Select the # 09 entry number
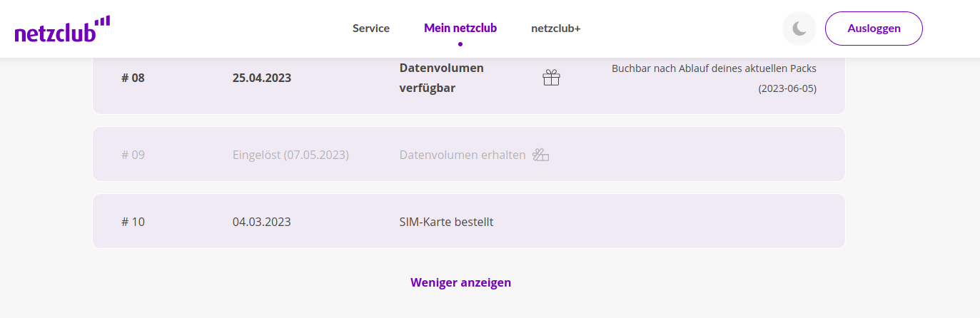 click(133, 155)
